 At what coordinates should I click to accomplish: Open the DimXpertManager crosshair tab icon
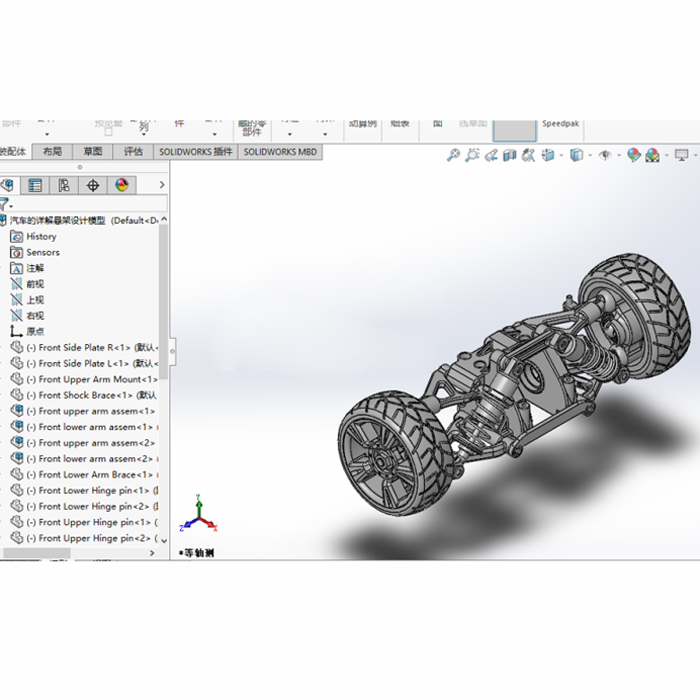(x=93, y=185)
